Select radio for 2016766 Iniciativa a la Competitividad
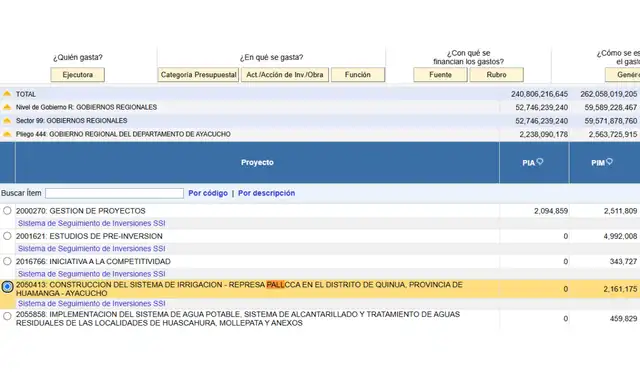 [x=7, y=261]
